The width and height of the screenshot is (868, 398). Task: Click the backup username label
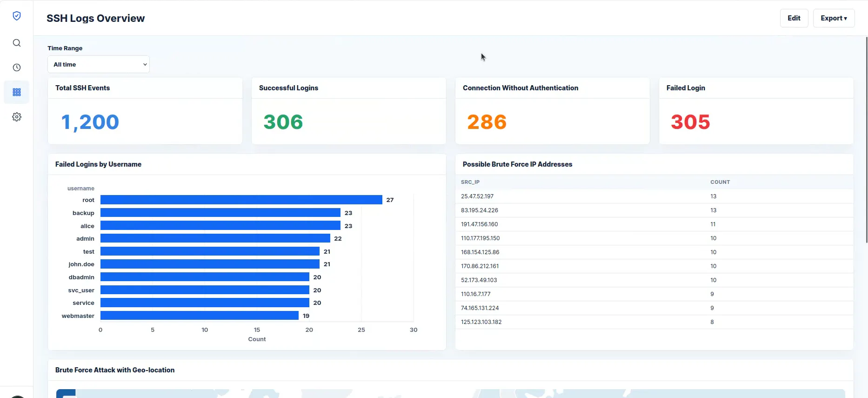click(x=83, y=213)
